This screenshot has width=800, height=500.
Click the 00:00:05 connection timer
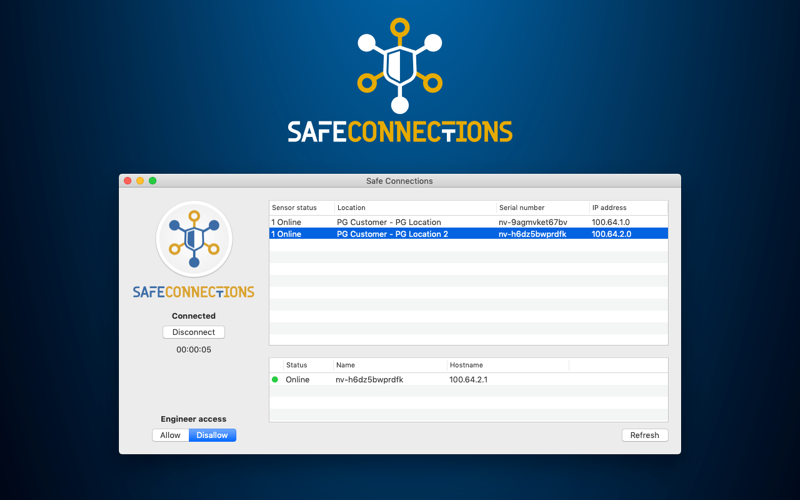click(x=194, y=349)
